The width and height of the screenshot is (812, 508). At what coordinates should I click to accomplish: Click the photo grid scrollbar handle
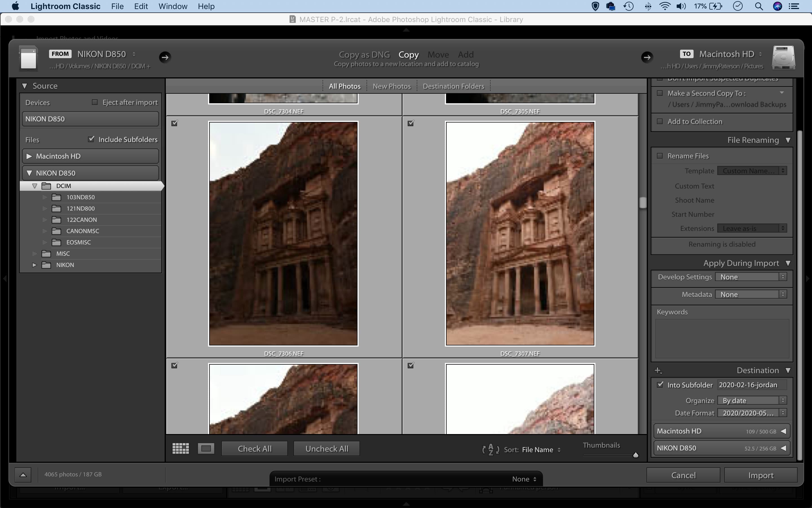[643, 203]
